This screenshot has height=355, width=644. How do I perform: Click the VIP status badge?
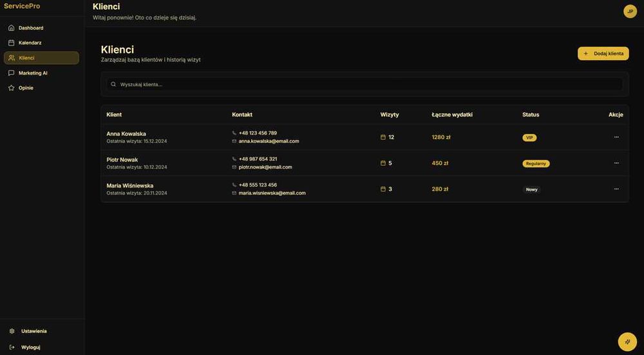coord(529,138)
